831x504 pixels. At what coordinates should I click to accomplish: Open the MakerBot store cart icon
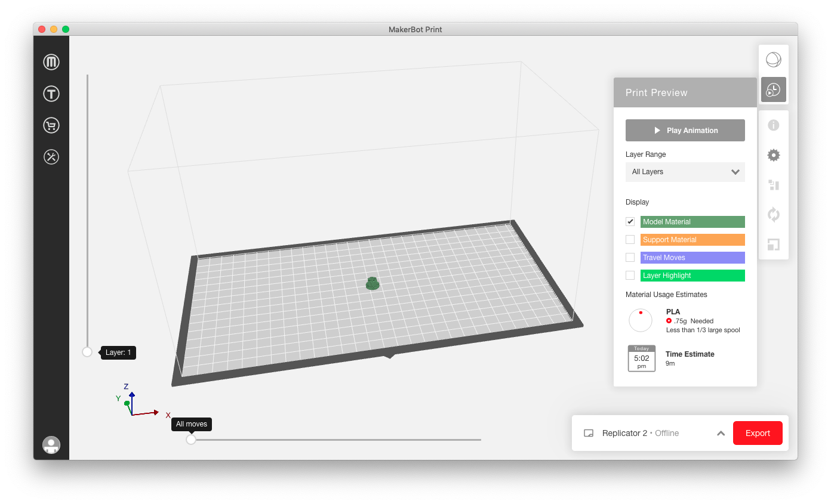point(51,125)
